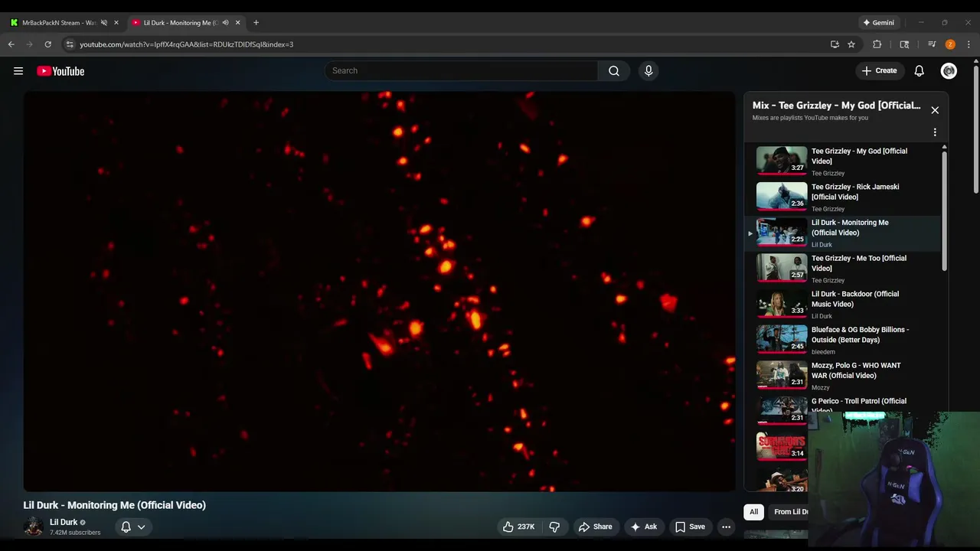Click the magnifier search button
The height and width of the screenshot is (551, 980).
614,70
